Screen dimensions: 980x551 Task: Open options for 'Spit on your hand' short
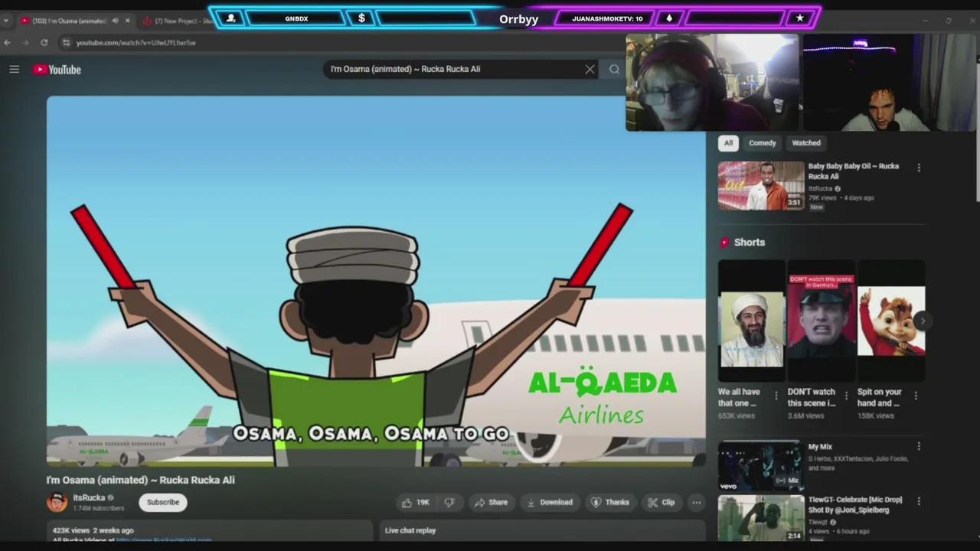(x=916, y=396)
